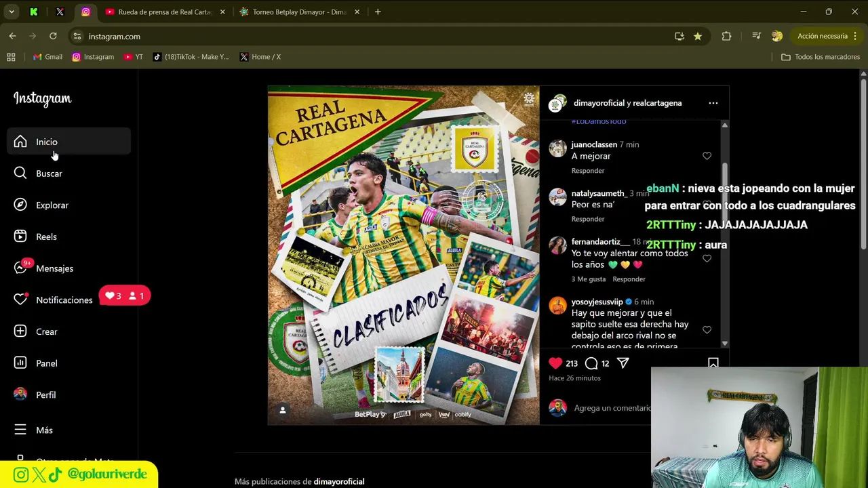Share post with paper plane icon
The width and height of the screenshot is (868, 488).
click(623, 363)
